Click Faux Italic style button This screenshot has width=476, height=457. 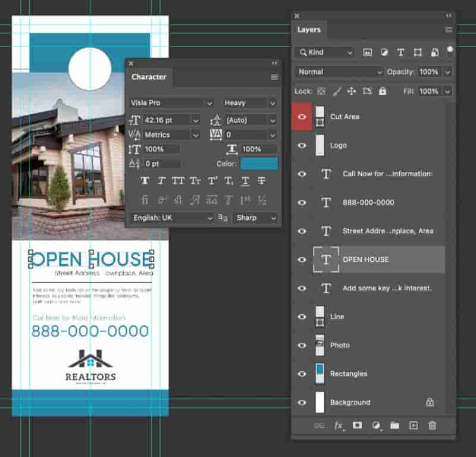coord(161,181)
